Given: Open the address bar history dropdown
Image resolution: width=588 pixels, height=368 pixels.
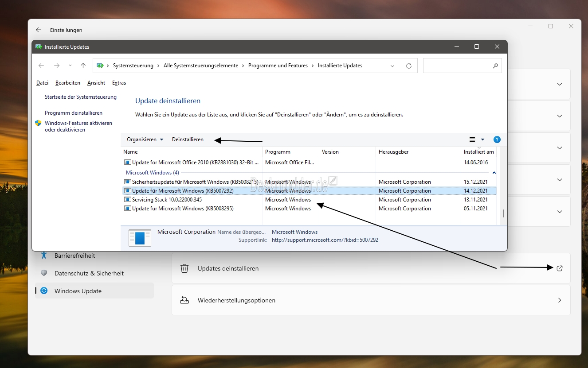Looking at the screenshot, I should (392, 66).
